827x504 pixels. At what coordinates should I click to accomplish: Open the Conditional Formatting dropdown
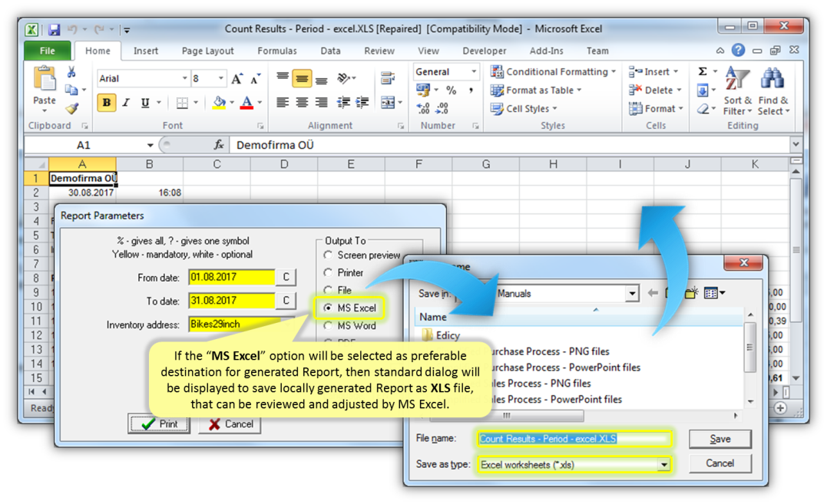coord(554,71)
